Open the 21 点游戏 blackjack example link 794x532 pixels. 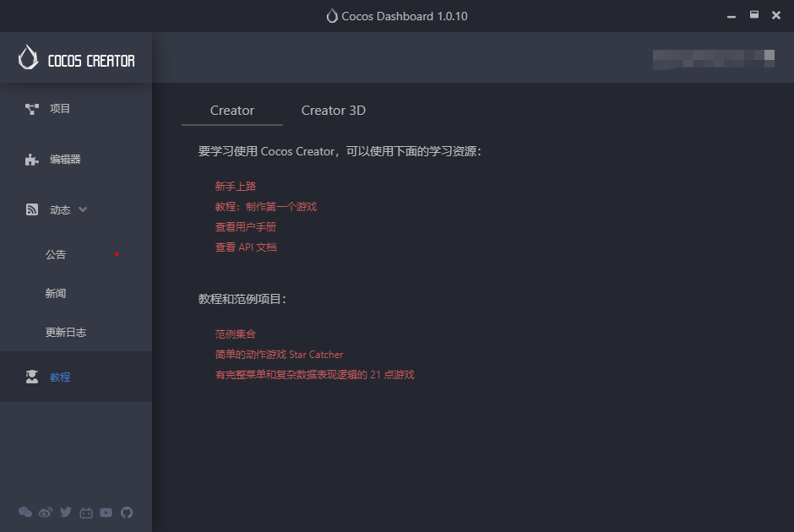pyautogui.click(x=314, y=375)
